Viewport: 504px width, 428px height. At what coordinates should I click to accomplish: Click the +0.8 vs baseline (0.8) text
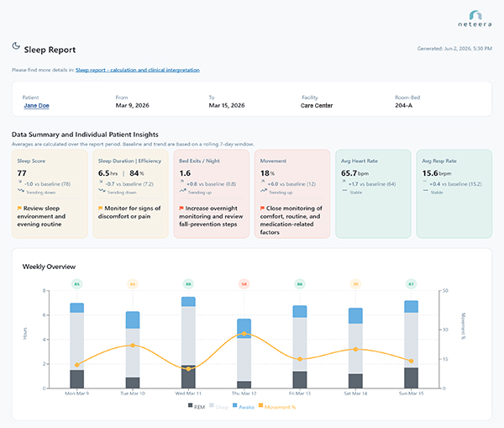212,184
